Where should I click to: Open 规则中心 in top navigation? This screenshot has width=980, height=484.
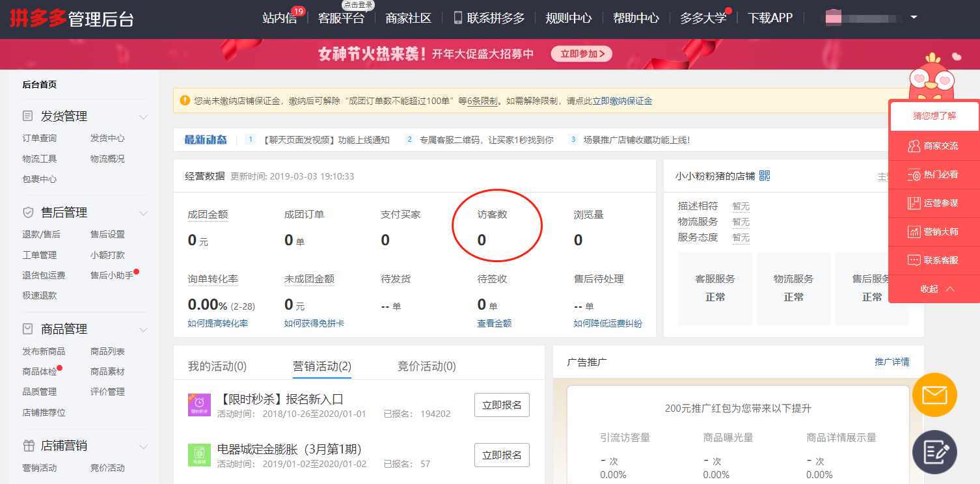(x=569, y=18)
